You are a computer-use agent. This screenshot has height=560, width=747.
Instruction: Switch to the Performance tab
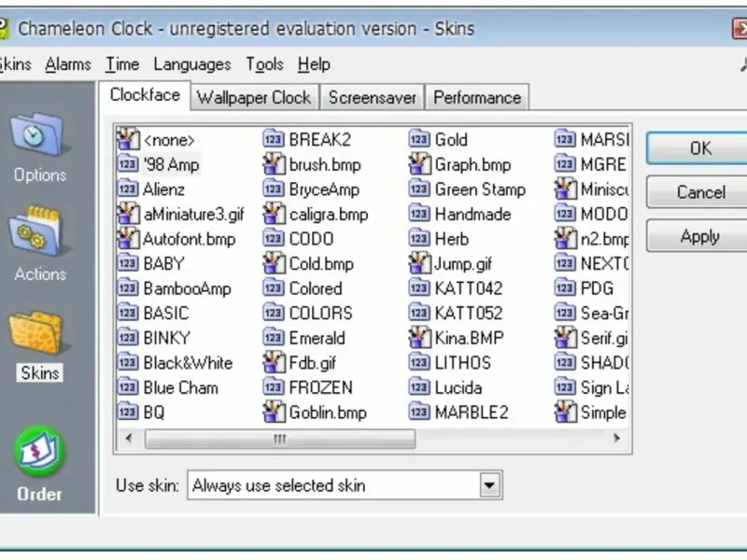coord(477,98)
